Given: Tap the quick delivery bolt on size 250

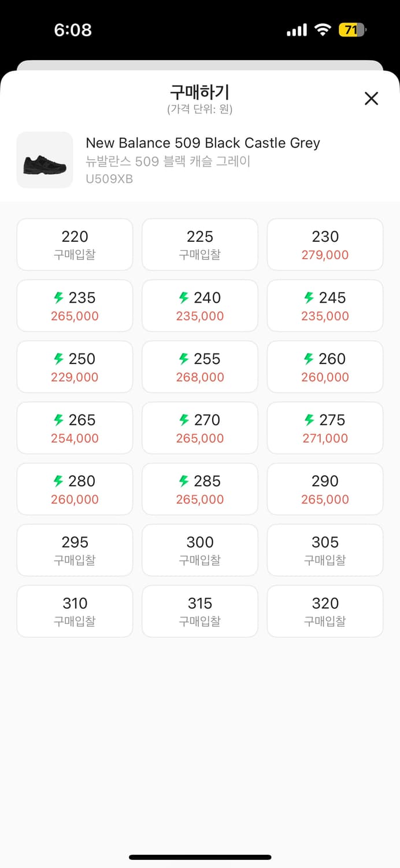Looking at the screenshot, I should coord(58,359).
